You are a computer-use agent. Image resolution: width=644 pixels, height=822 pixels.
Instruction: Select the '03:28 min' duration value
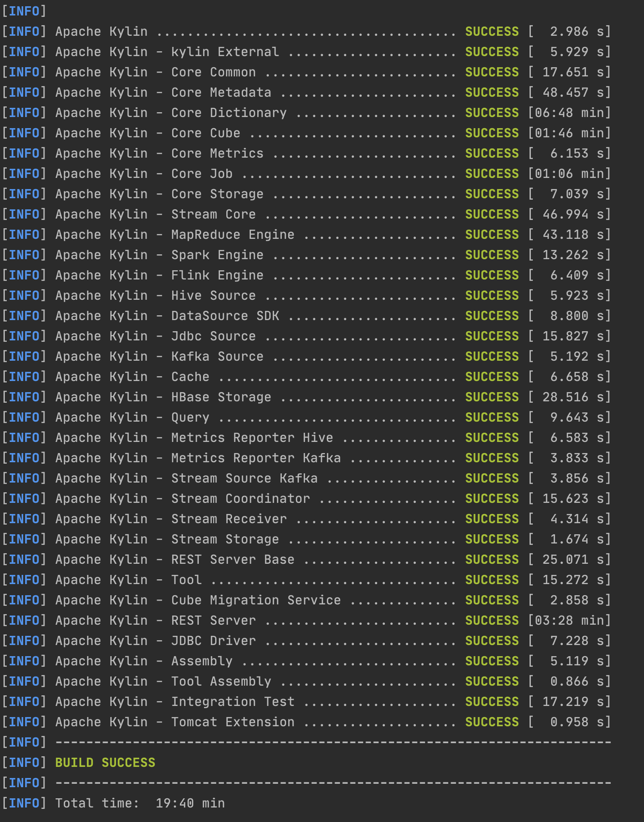(x=569, y=620)
